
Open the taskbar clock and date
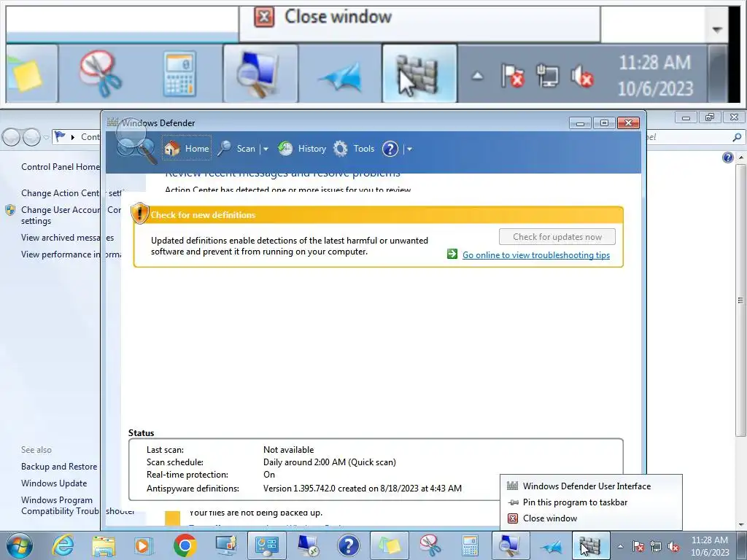(x=709, y=546)
